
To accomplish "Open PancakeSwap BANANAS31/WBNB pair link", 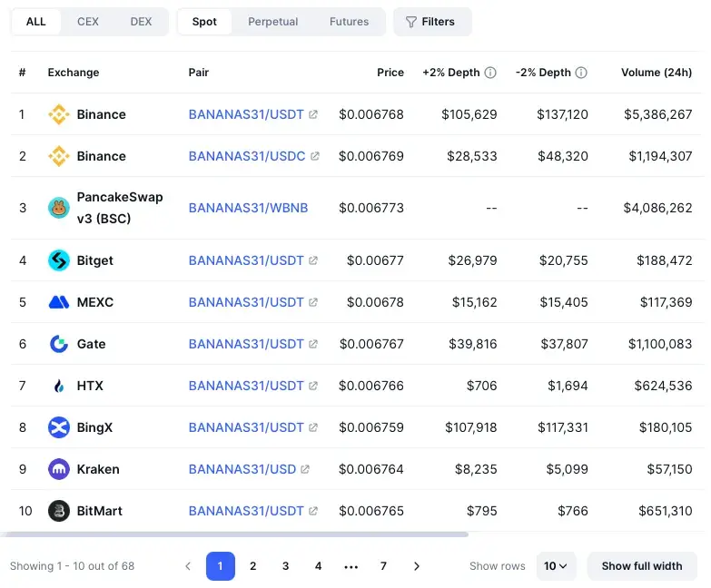I will coord(249,208).
